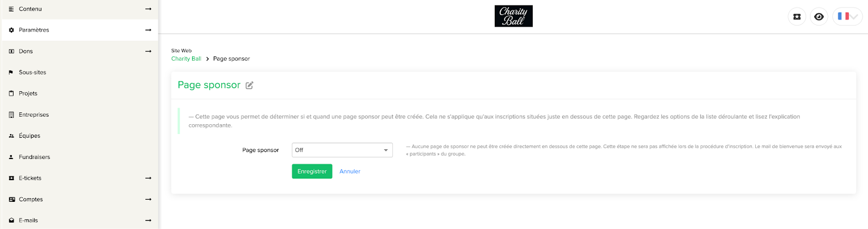Viewport: 868px width, 229px height.
Task: Click the gear icon next to Paramètres
Action: [x=11, y=30]
